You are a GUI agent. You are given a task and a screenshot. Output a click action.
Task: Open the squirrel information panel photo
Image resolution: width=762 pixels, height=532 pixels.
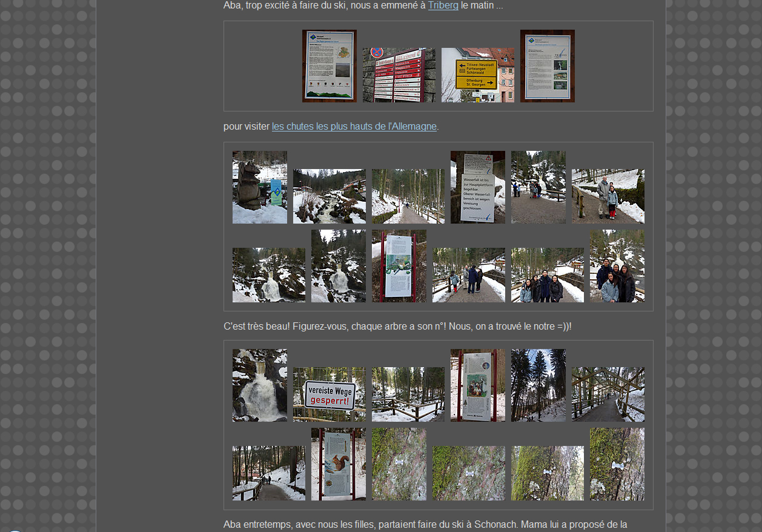click(x=338, y=464)
